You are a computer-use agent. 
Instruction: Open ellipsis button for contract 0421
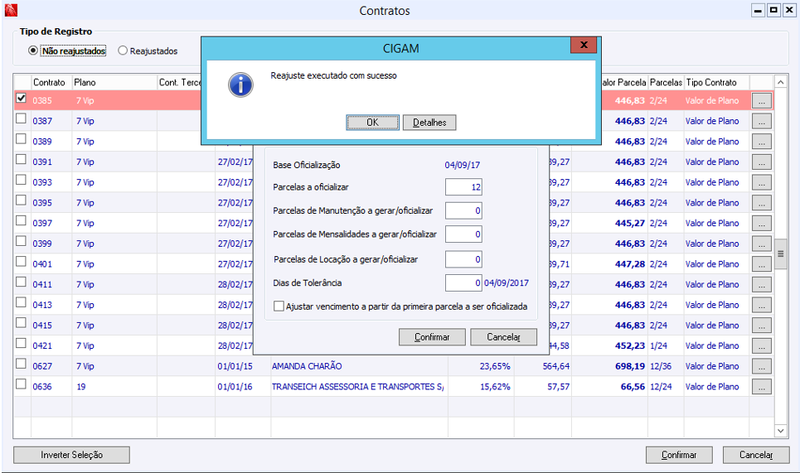click(x=761, y=346)
